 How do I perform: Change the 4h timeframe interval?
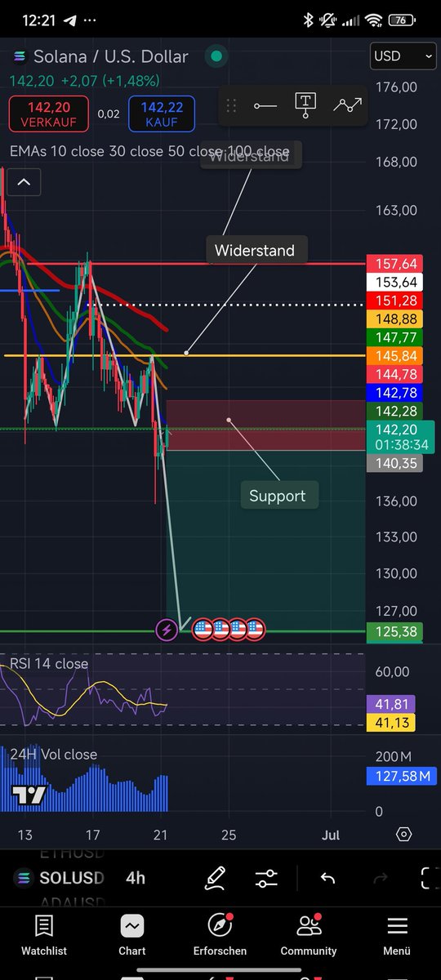(x=136, y=878)
